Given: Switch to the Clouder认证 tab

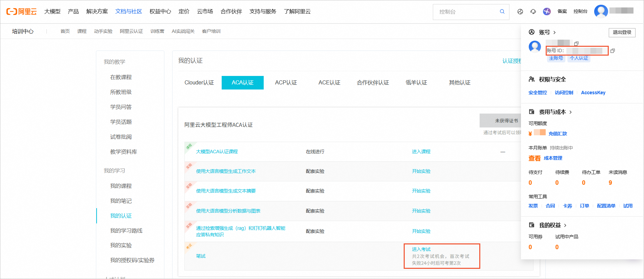Looking at the screenshot, I should tap(199, 83).
